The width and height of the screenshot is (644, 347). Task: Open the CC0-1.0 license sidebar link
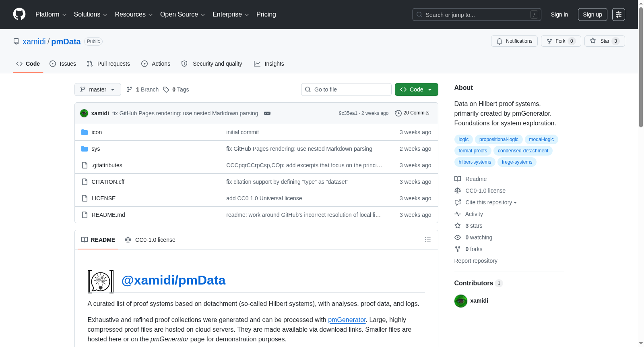tap(480, 191)
